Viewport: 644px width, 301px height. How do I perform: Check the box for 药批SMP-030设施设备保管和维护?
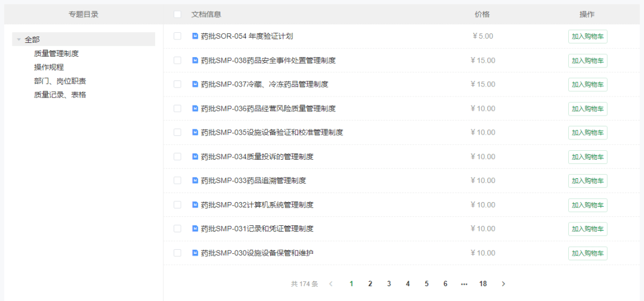coord(178,253)
